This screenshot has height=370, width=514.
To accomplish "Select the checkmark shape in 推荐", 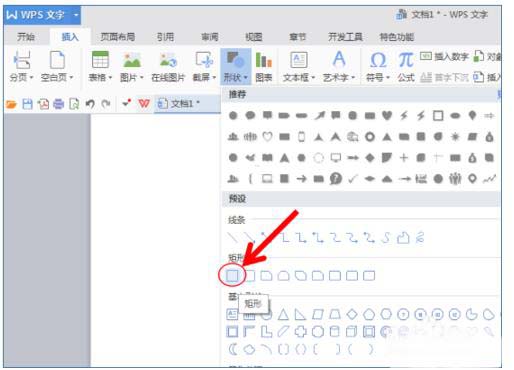I will click(353, 179).
